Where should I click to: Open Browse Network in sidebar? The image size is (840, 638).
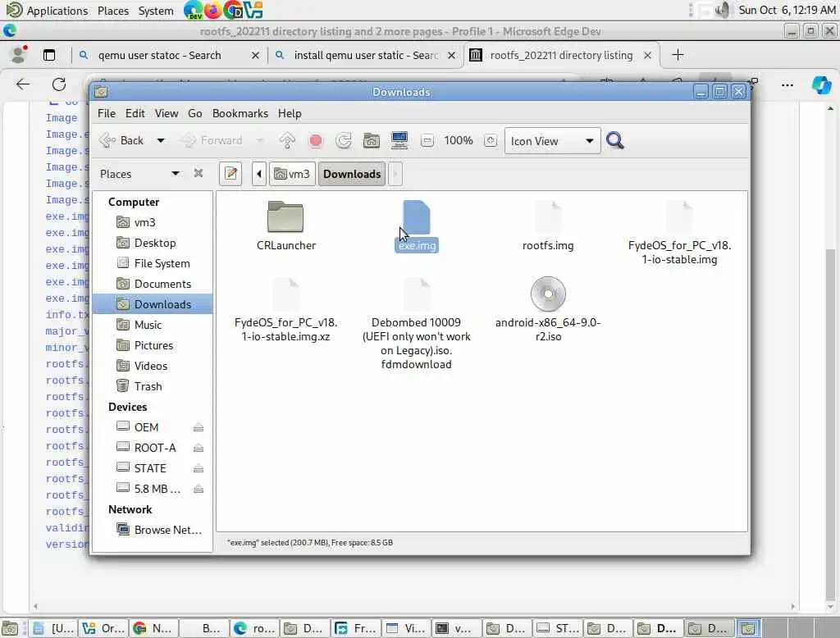tap(153, 530)
